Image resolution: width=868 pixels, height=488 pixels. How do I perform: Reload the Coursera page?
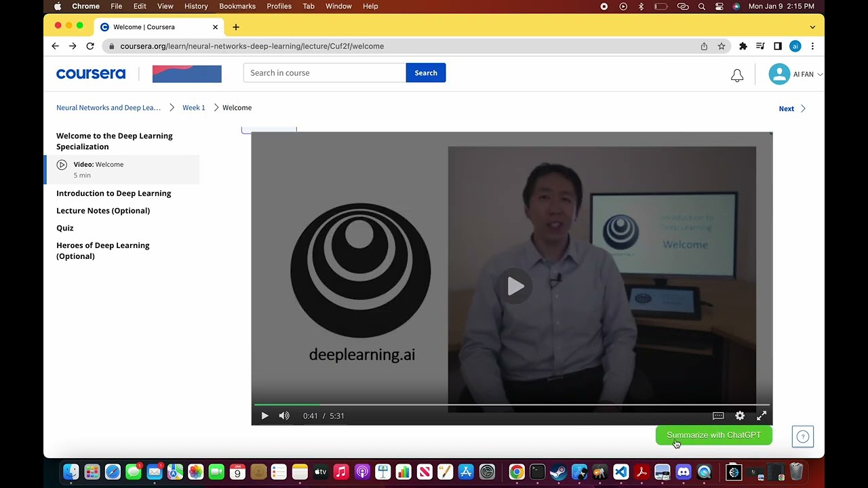click(90, 46)
